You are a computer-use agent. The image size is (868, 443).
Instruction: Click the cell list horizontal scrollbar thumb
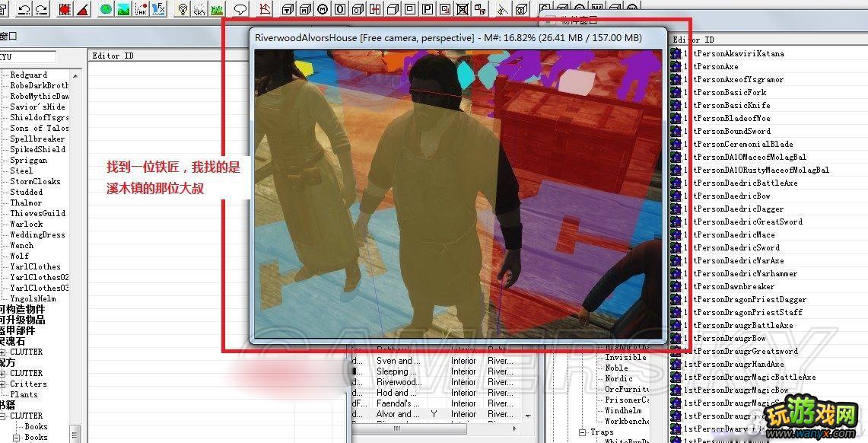[409, 429]
